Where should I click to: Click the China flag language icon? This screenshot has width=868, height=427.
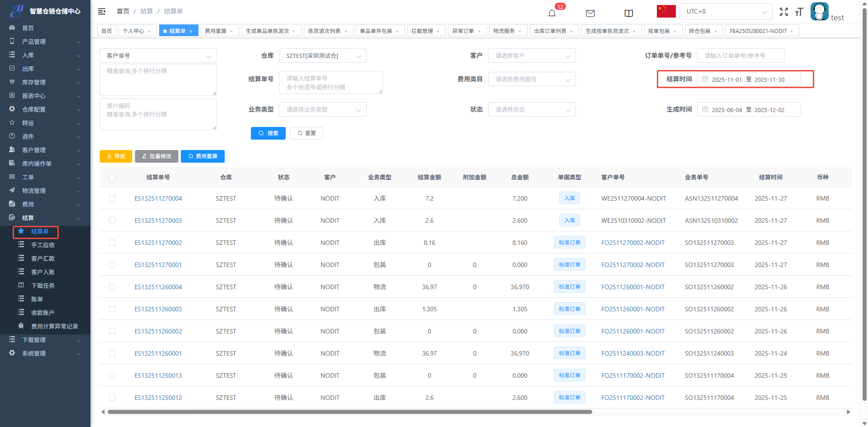[x=666, y=11]
